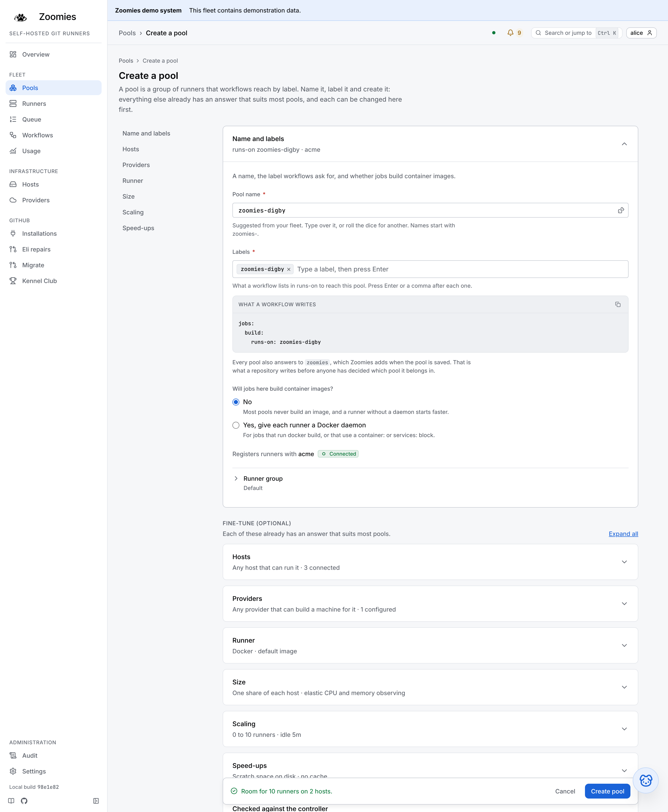Expand the Scaling fine-tune card
Image resolution: width=668 pixels, height=812 pixels.
[x=430, y=729]
